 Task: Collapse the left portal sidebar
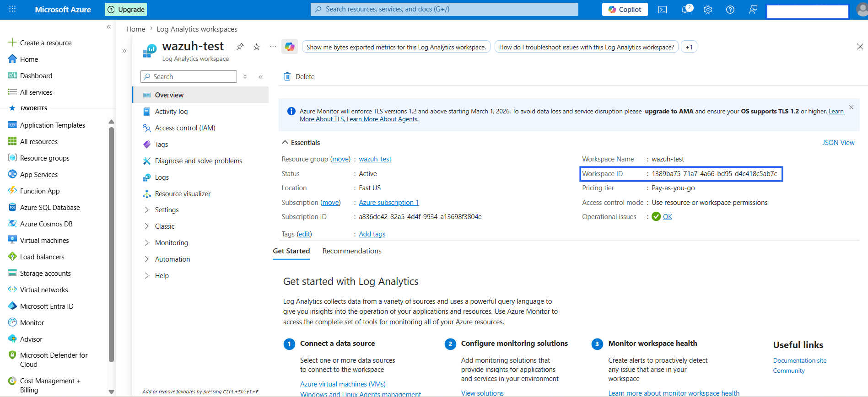point(108,27)
